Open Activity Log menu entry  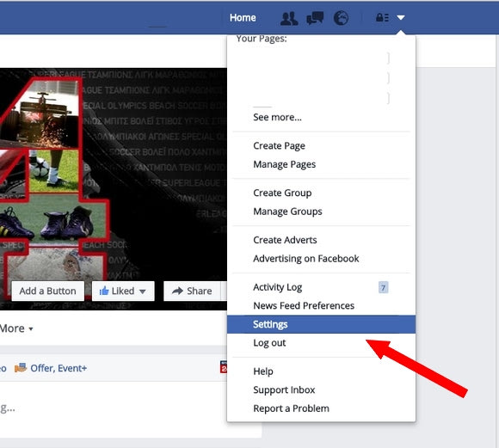click(x=278, y=287)
